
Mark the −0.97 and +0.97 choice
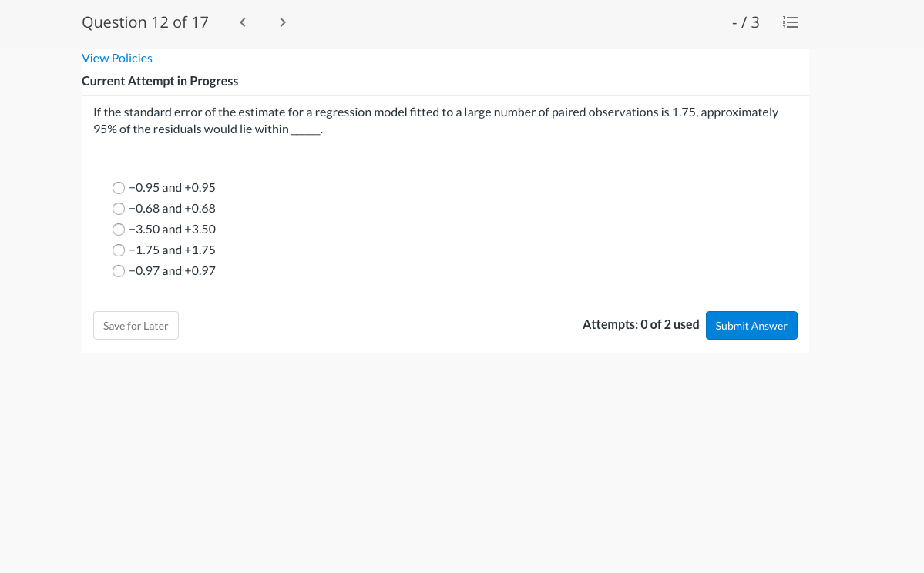pos(119,270)
